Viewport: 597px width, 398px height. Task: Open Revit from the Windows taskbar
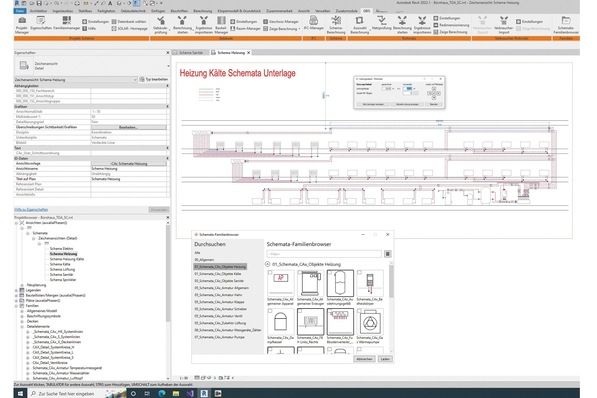point(204,393)
